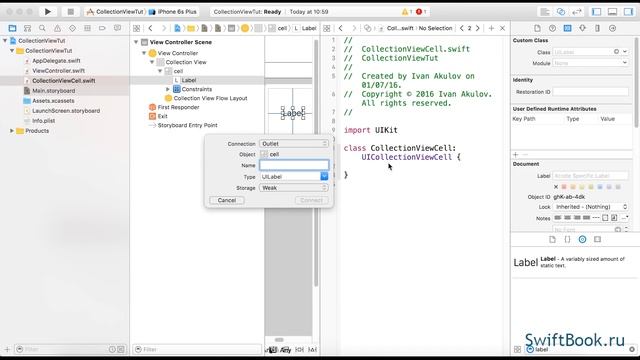
Task: Toggle the Navigator panel visibility
Action: point(596,12)
